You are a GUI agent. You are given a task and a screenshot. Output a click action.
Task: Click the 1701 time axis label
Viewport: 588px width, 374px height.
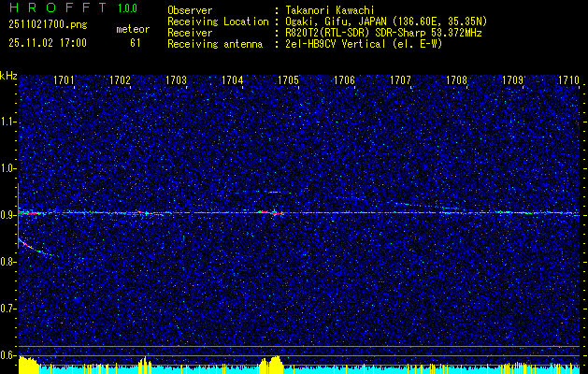coord(64,80)
